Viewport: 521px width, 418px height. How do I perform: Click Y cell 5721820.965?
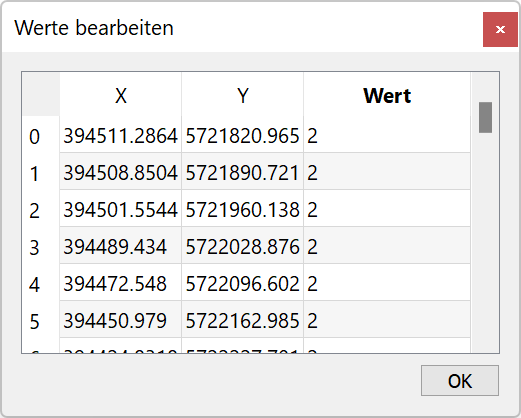243,135
